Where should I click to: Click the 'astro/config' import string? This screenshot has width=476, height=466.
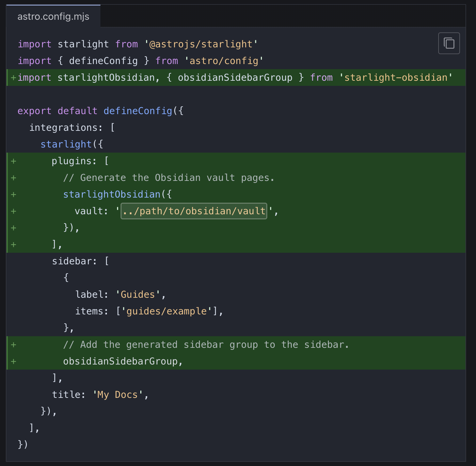point(224,61)
